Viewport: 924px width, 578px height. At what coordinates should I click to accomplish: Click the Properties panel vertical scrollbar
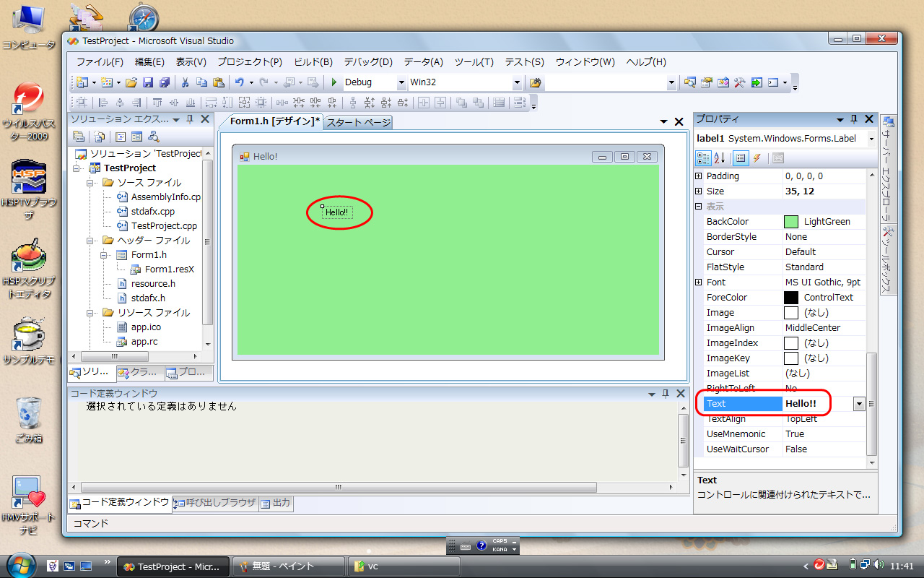point(871,403)
